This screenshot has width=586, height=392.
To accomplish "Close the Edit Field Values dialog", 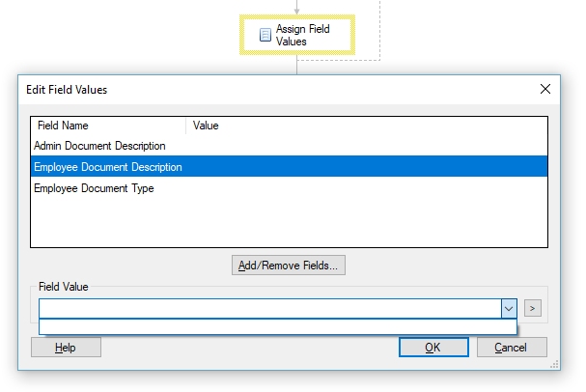I will 545,89.
